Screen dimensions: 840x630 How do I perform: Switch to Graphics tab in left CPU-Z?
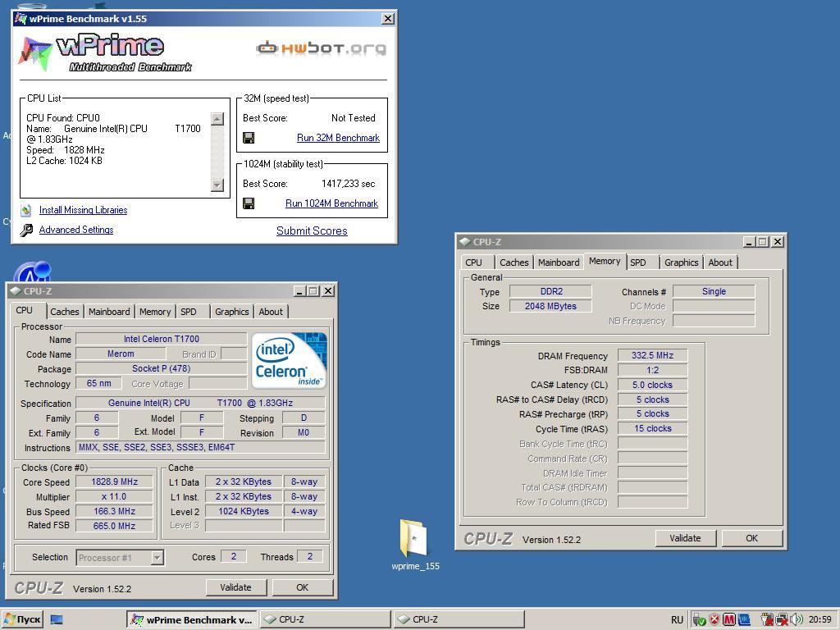(x=232, y=312)
